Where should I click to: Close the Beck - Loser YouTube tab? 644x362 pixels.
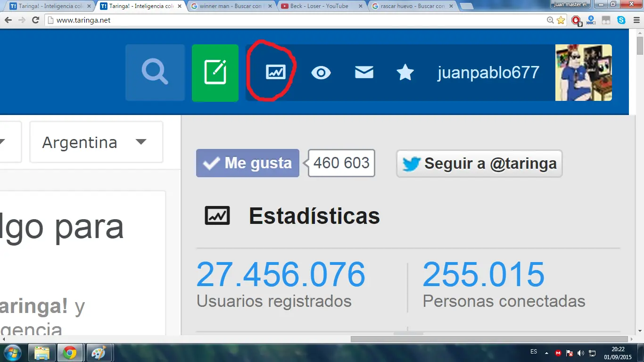360,6
